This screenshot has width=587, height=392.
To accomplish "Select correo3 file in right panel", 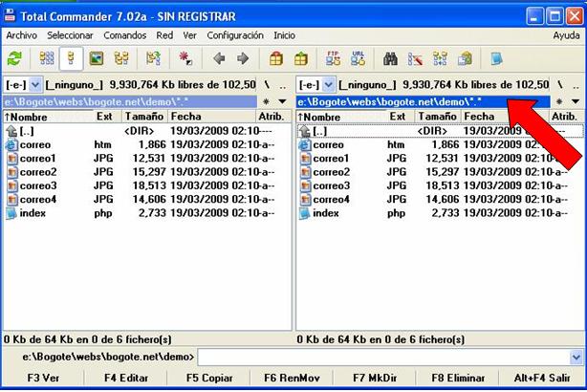I will coord(331,185).
